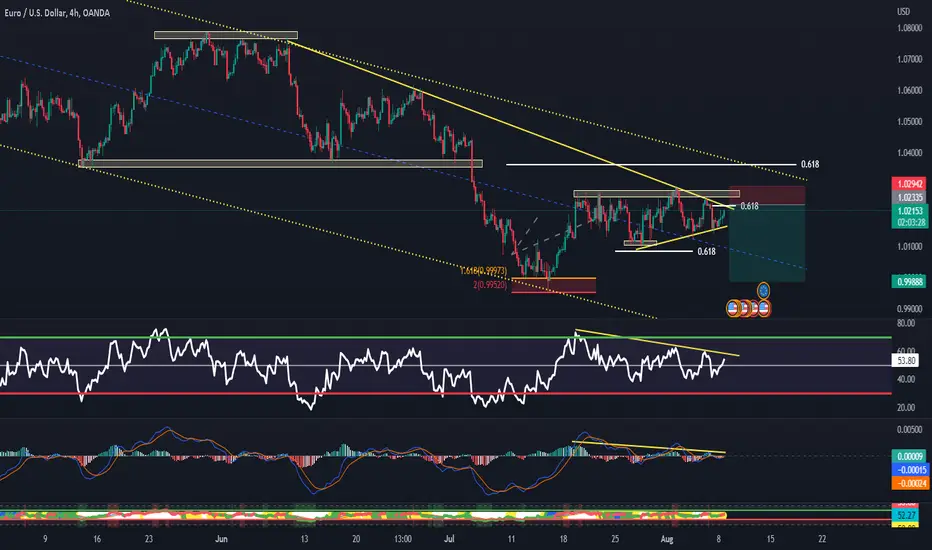The image size is (932, 550).
Task: Select the 1.618(0.99973) Fibonacci extension label
Action: coord(484,271)
